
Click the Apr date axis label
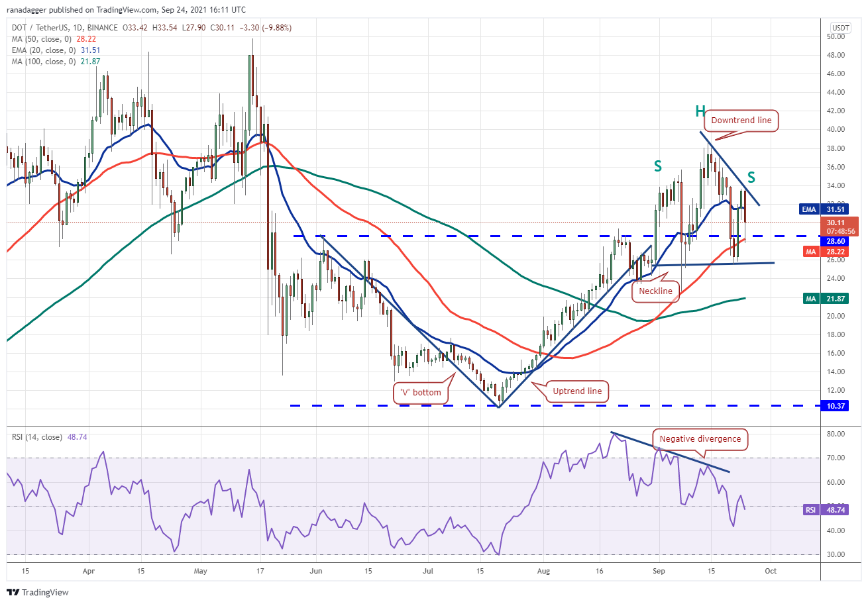point(89,570)
